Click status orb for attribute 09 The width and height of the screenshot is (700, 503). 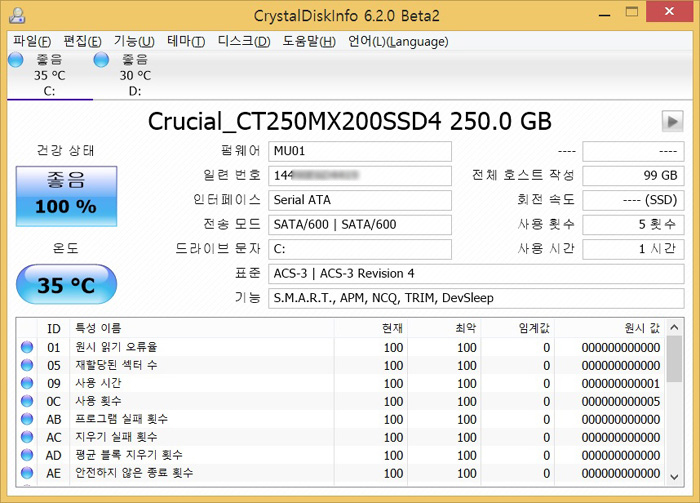tap(27, 383)
